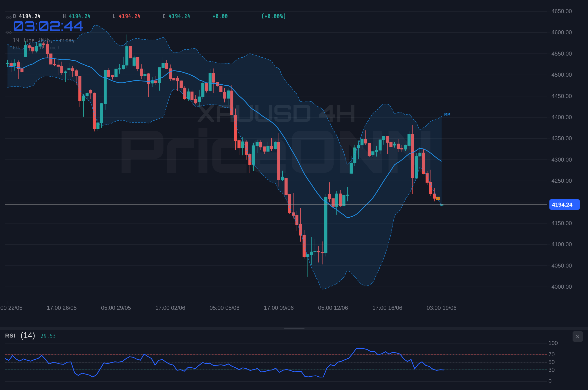Click the Low value L 4194.24
The width and height of the screenshot is (588, 390).
[x=127, y=16]
